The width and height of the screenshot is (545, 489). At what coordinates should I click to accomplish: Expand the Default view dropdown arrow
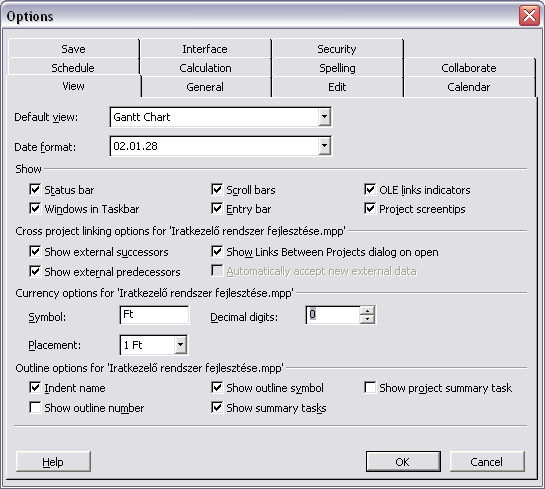tap(324, 117)
